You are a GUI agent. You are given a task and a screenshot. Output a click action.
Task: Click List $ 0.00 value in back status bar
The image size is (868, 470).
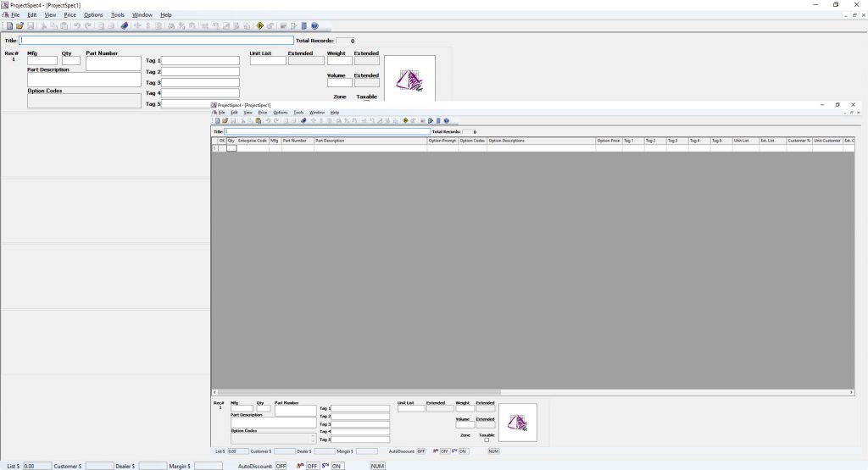point(37,466)
